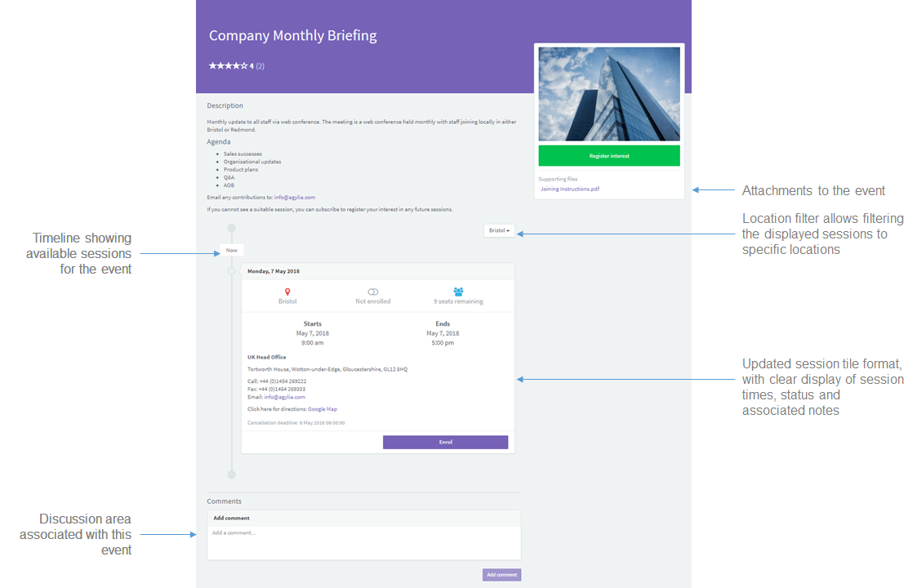
Task: Click the first star of the rating
Action: [x=212, y=65]
